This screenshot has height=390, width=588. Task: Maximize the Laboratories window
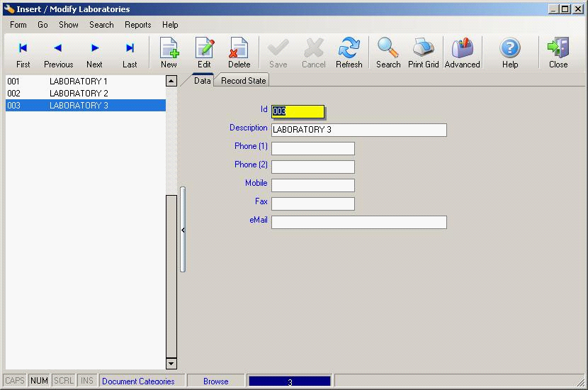point(565,9)
